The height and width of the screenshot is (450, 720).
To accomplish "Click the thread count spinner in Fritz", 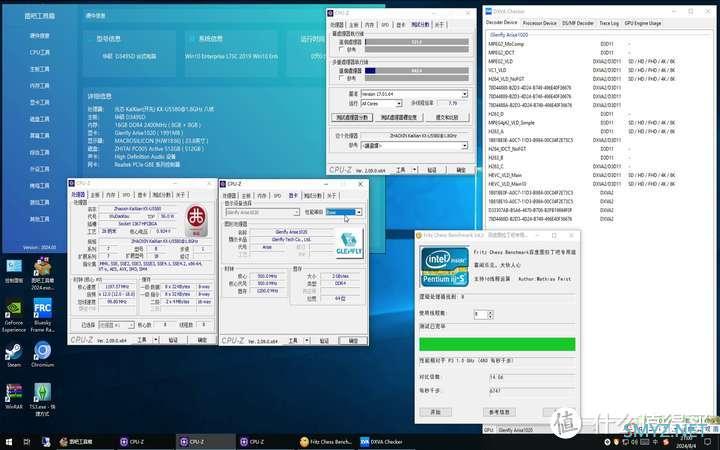I will point(490,315).
